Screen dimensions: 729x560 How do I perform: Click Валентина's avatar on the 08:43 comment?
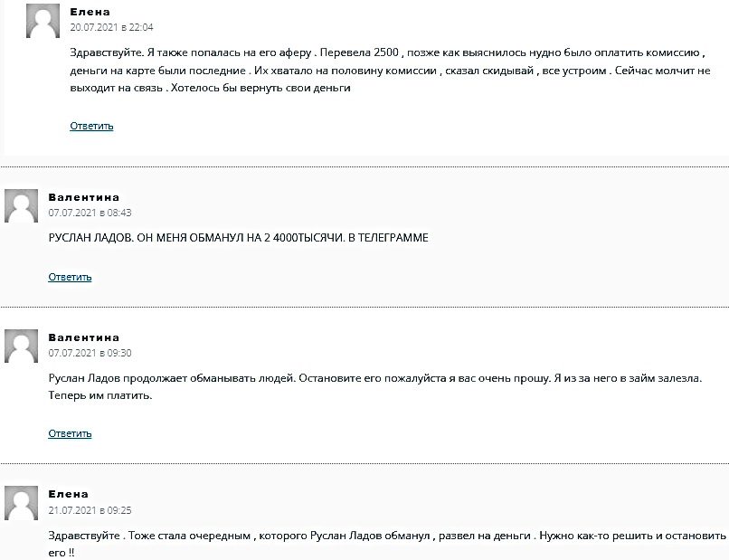(22, 205)
